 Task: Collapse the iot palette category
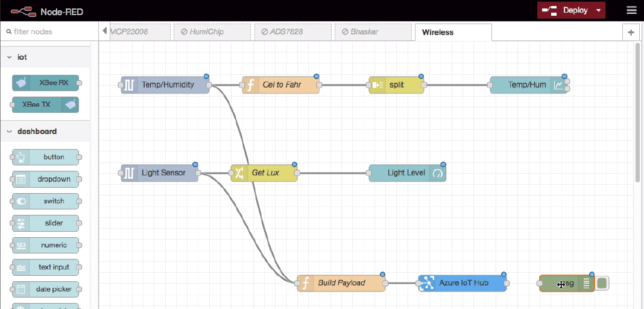click(x=10, y=57)
